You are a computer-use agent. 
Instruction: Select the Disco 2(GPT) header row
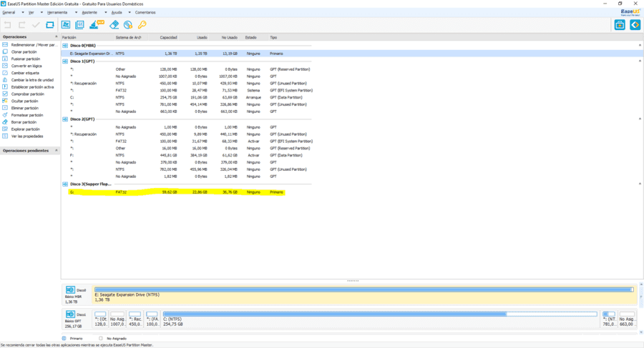click(82, 119)
